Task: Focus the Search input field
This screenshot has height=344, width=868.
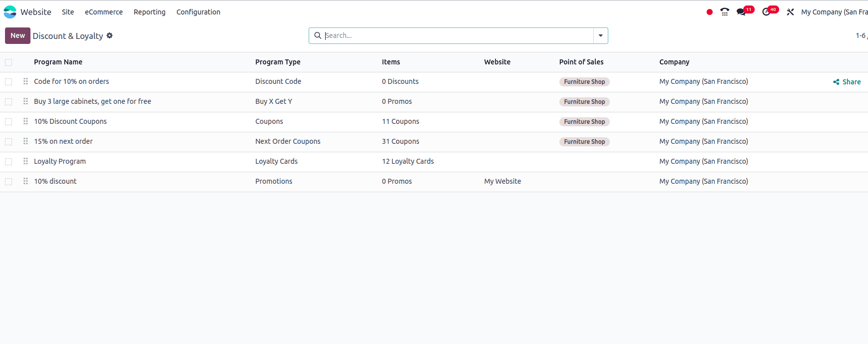Action: pos(458,35)
